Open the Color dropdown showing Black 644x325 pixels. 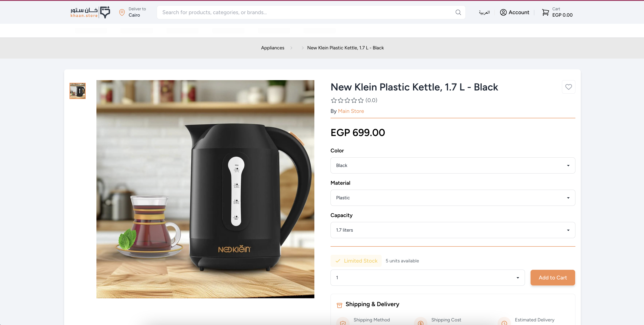(453, 165)
